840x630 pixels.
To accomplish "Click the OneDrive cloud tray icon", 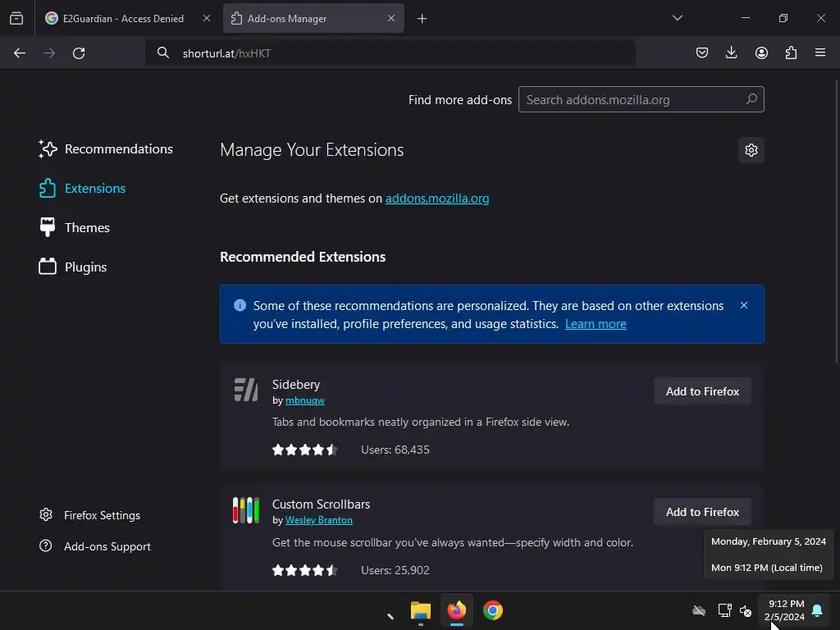I will pos(699,610).
